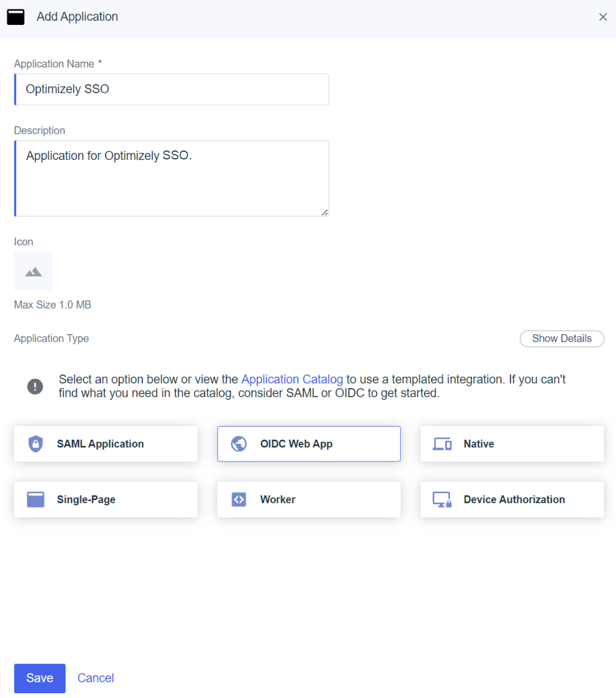Viewport: 616px width, 698px height.
Task: Close the Add Application dialog
Action: point(603,17)
